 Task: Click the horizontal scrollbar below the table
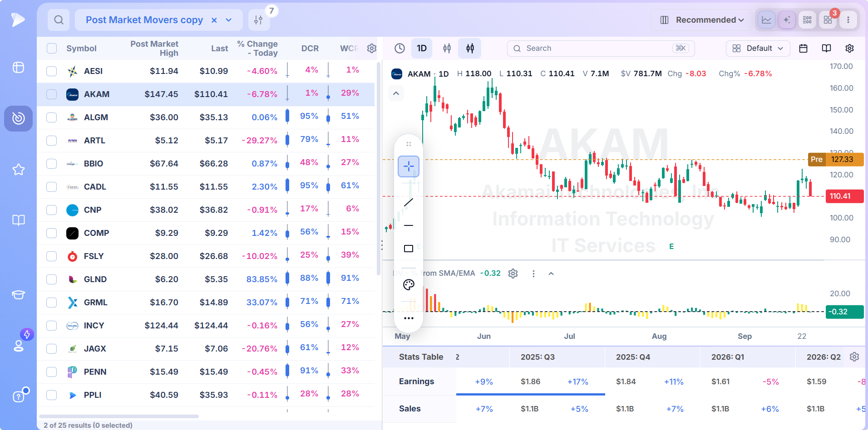click(119, 416)
